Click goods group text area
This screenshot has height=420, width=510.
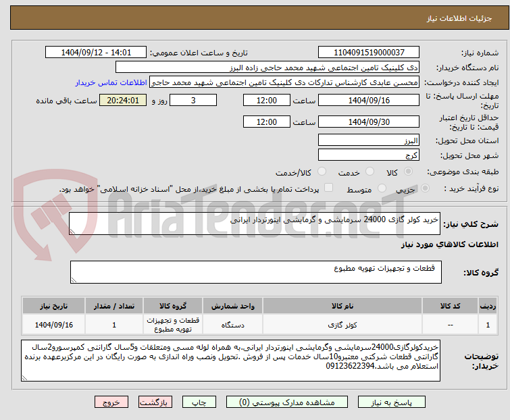pos(256,272)
